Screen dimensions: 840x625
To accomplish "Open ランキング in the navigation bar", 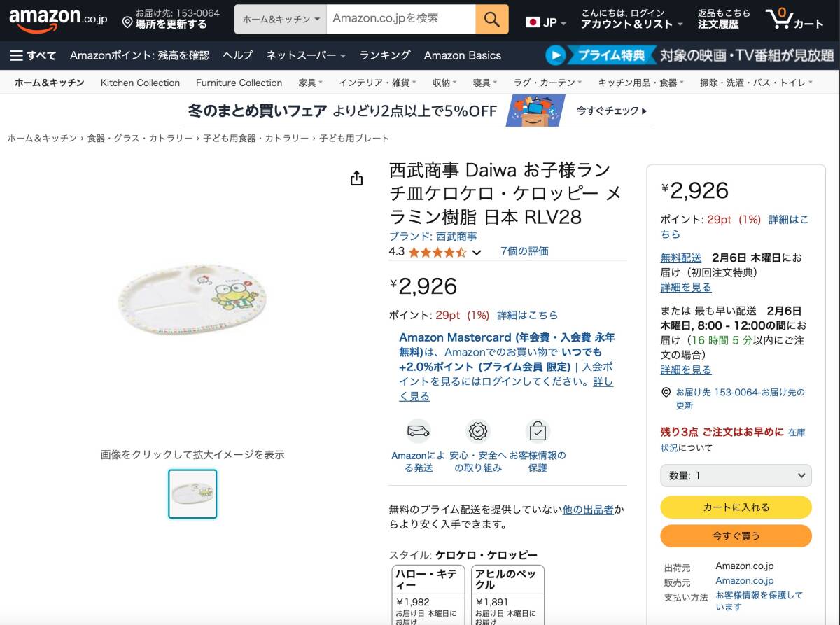I will pos(385,55).
